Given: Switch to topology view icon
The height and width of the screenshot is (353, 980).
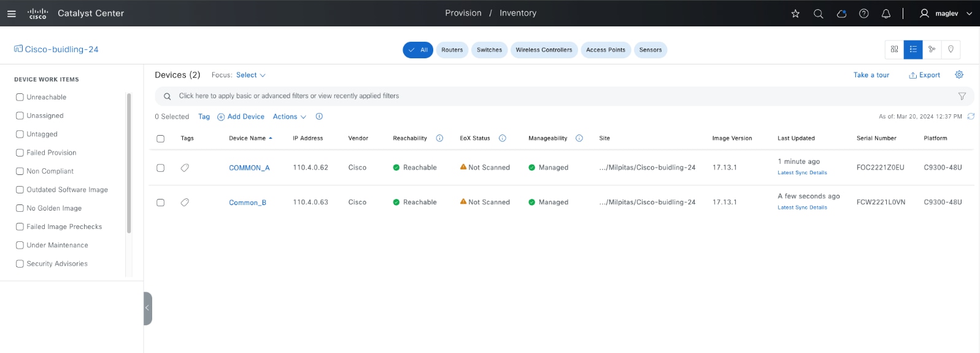Looking at the screenshot, I should pyautogui.click(x=932, y=49).
